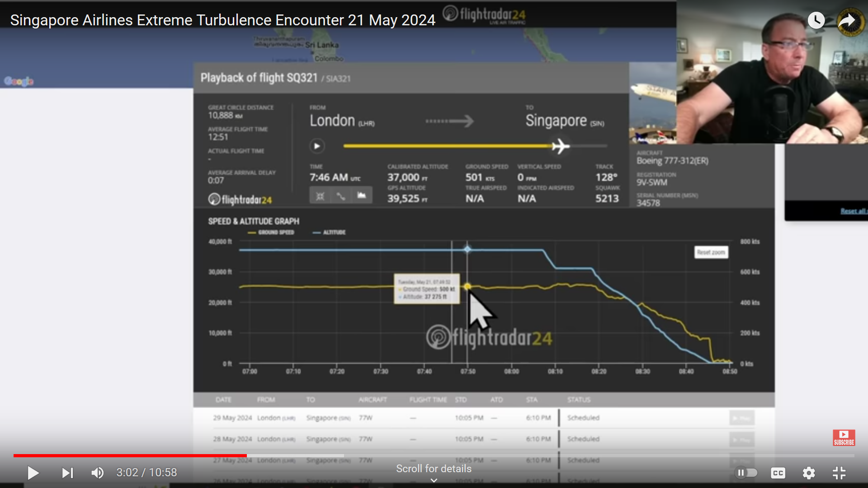Mute the video volume
The width and height of the screenshot is (868, 488).
(97, 473)
